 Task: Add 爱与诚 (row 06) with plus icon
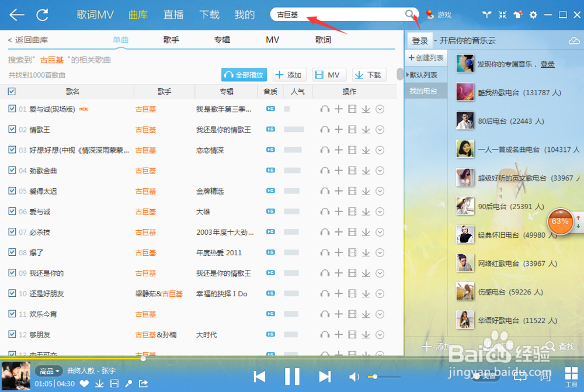tap(339, 211)
